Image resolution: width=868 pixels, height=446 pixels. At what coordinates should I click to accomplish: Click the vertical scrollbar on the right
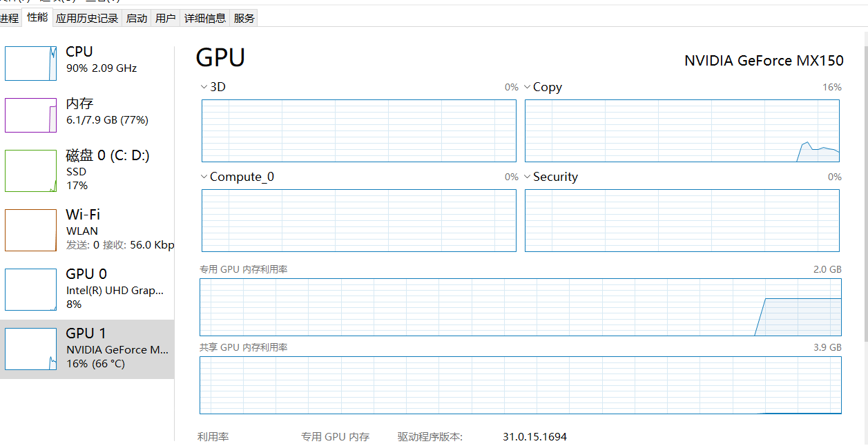point(863,207)
